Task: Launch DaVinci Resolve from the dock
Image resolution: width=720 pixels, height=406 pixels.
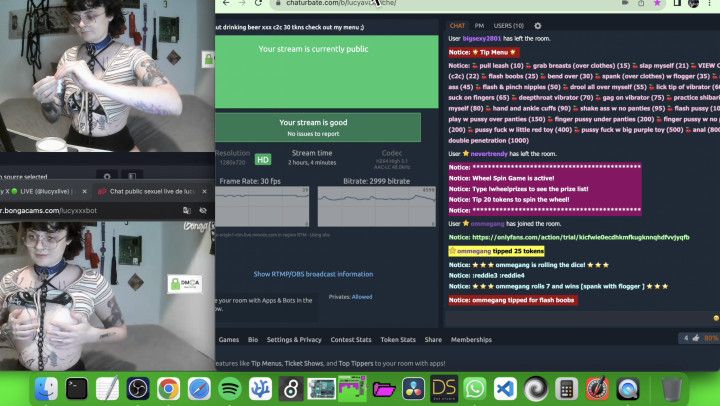Action: [413, 389]
